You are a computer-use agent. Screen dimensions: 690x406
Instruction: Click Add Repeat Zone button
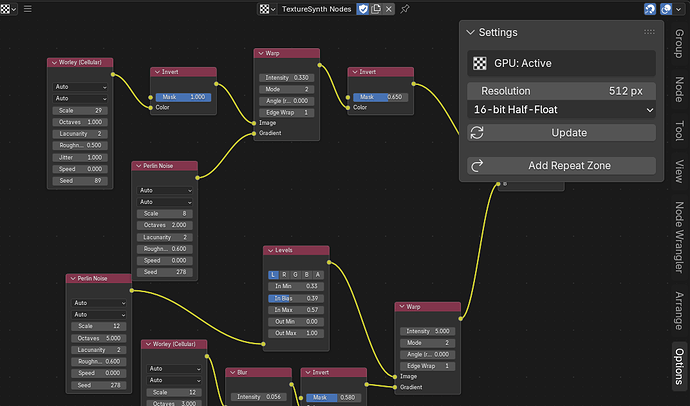coord(562,166)
